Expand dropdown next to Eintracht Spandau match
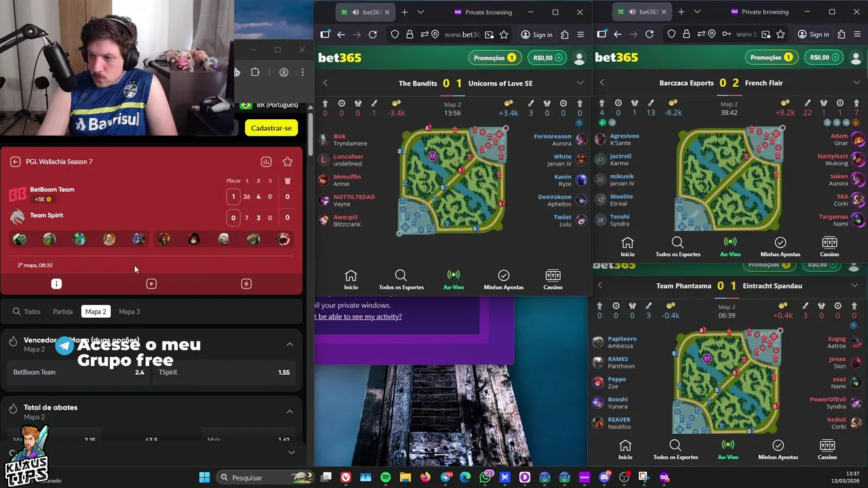Screen dimensions: 868x488 (x=854, y=285)
